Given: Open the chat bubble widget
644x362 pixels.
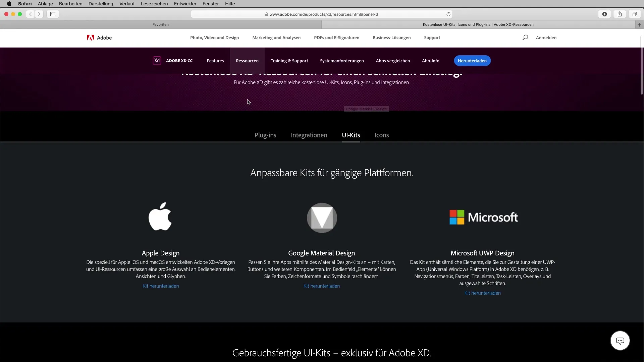Looking at the screenshot, I should tap(620, 341).
